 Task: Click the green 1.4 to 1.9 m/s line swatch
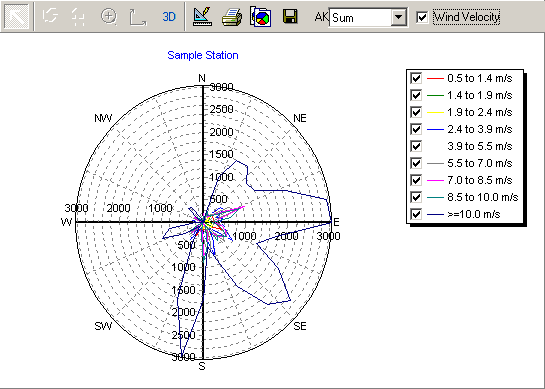[435, 96]
